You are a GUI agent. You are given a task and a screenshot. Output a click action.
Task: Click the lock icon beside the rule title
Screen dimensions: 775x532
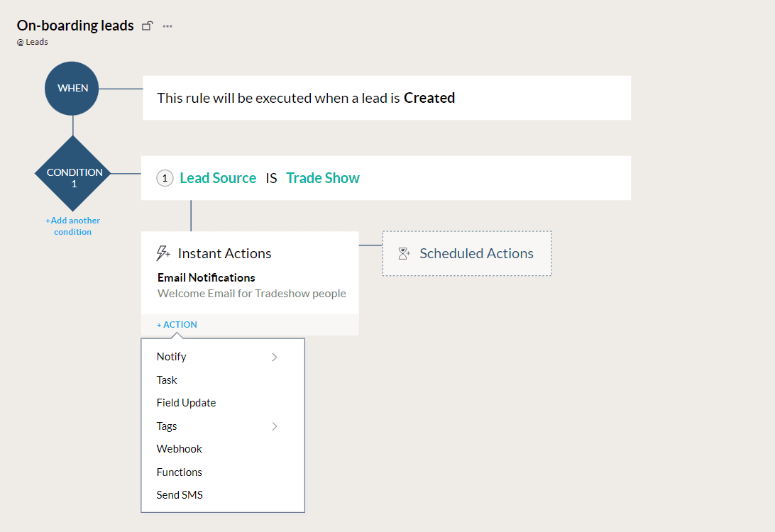click(x=147, y=25)
